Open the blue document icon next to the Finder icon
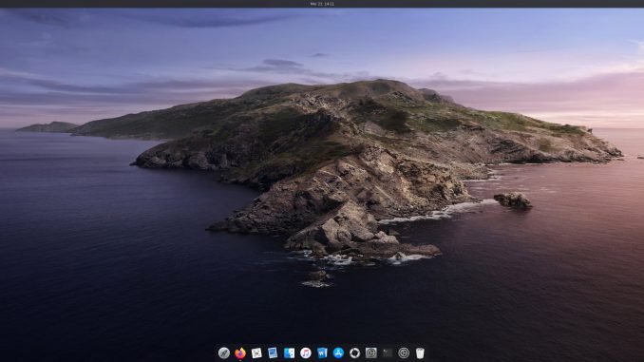This screenshot has height=362, width=644. (x=273, y=352)
